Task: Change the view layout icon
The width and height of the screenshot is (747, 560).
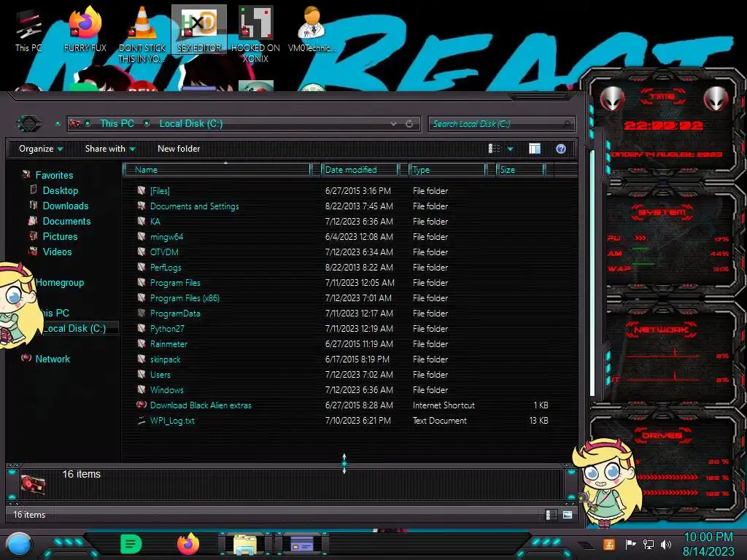Action: point(494,149)
